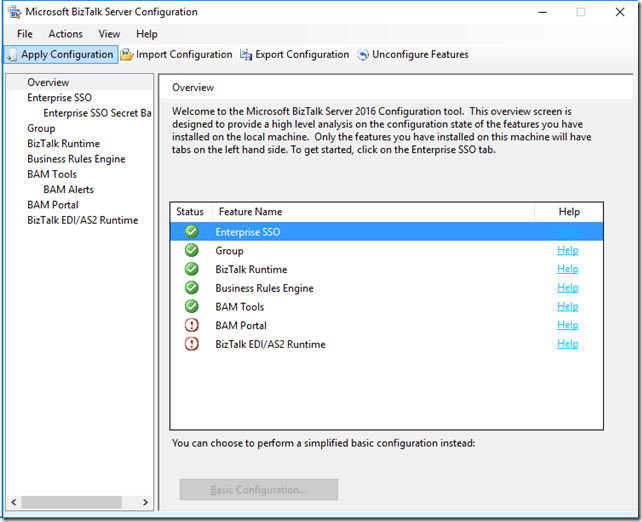
Task: Open the Help link for BAM Tools
Action: click(567, 306)
